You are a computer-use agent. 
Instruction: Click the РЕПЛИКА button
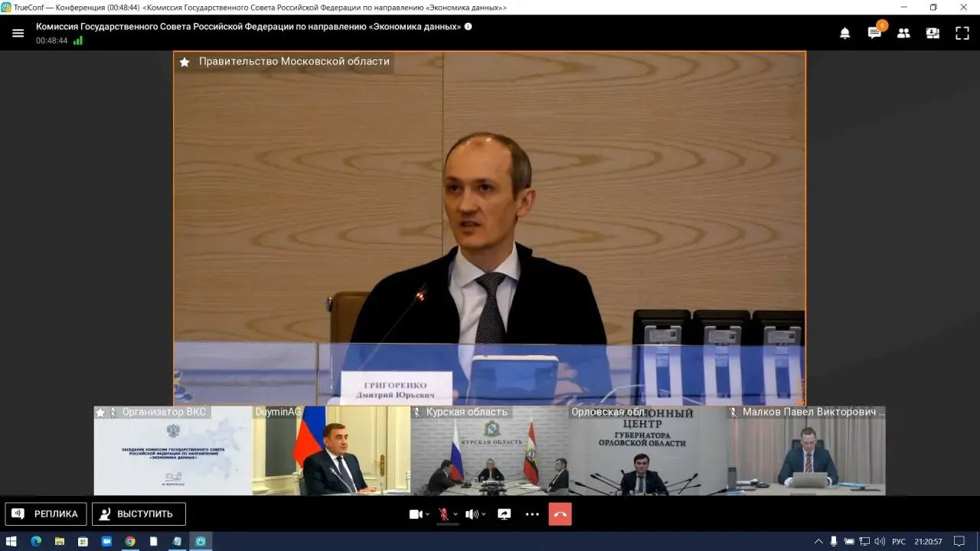tap(46, 514)
